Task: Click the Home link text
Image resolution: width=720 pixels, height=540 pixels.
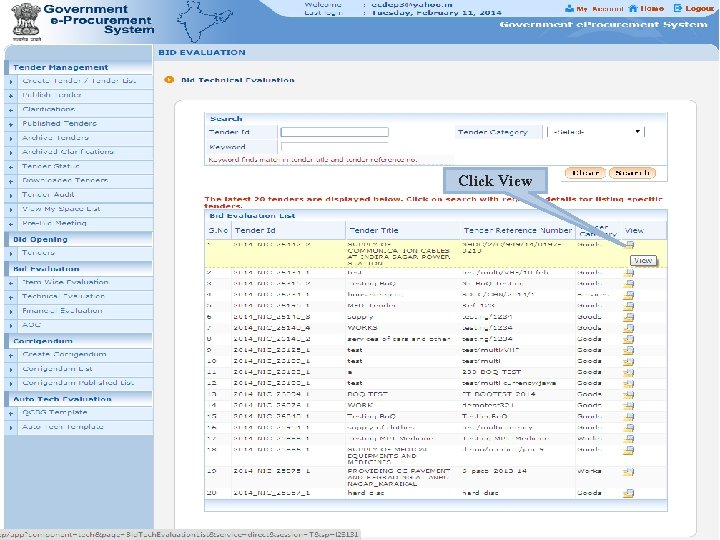Action: tap(652, 9)
